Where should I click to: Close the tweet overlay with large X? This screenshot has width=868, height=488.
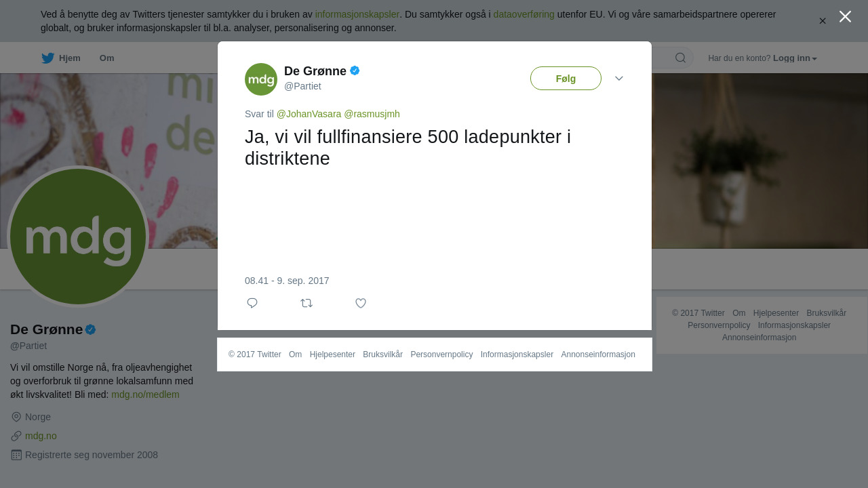[x=845, y=16]
